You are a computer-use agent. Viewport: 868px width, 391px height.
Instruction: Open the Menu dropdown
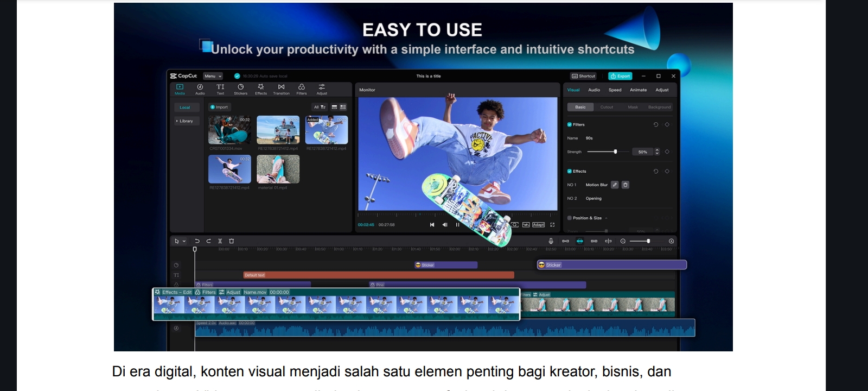(x=213, y=76)
